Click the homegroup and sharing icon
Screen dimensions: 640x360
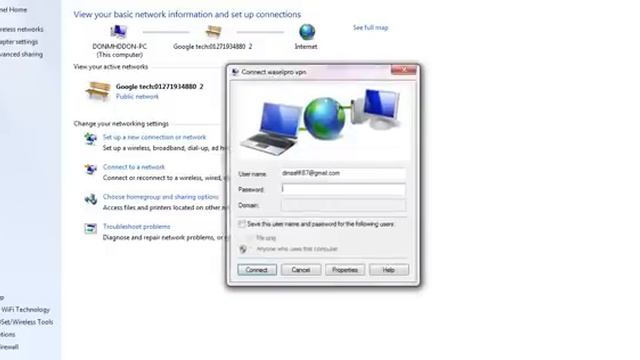(x=90, y=199)
